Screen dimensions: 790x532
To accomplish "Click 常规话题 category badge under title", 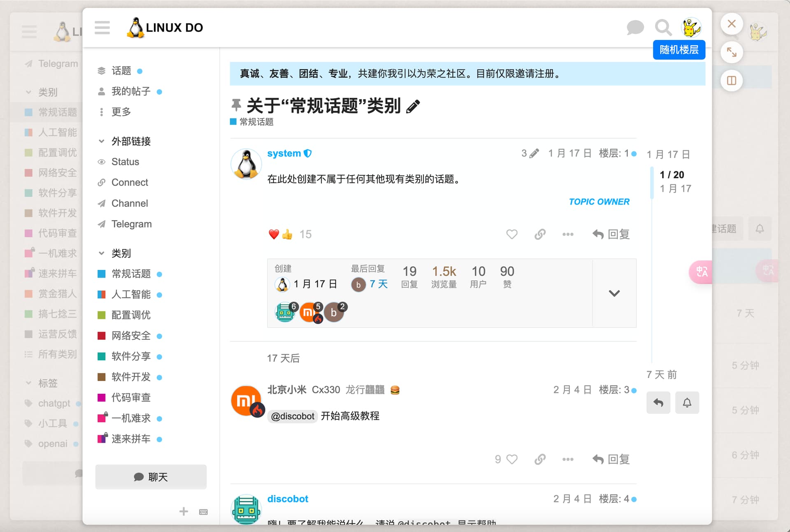I will (x=252, y=122).
